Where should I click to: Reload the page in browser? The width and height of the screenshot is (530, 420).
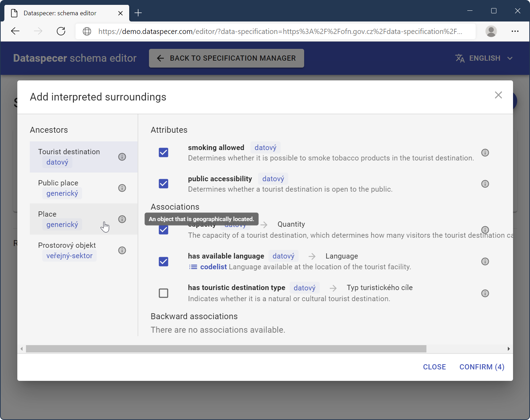coord(61,32)
